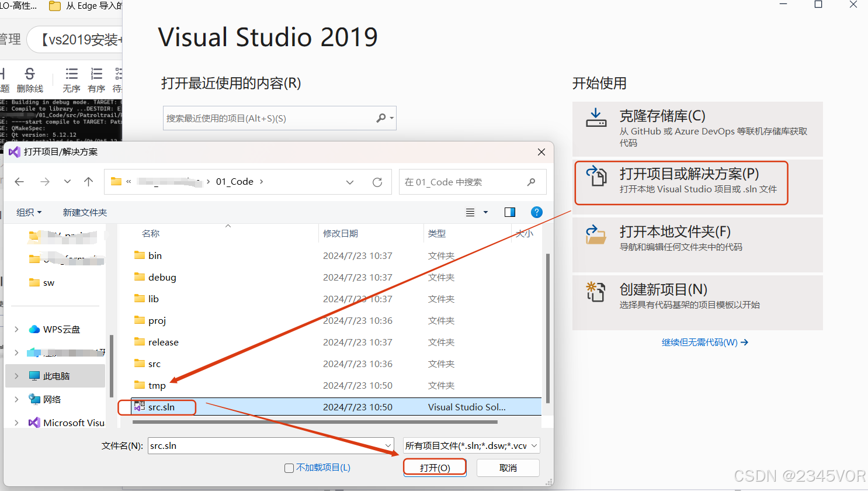Close the open project dialog
868x491 pixels.
pos(541,152)
